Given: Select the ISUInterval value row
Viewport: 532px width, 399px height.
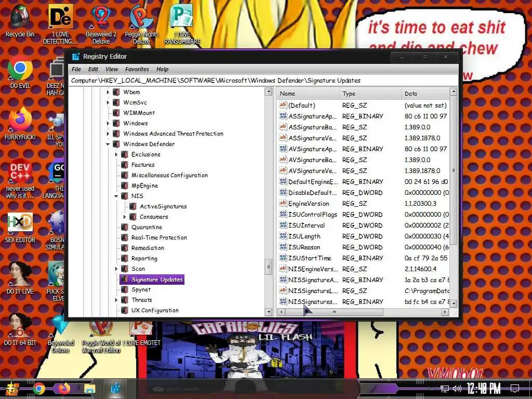Looking at the screenshot, I should click(x=363, y=225).
